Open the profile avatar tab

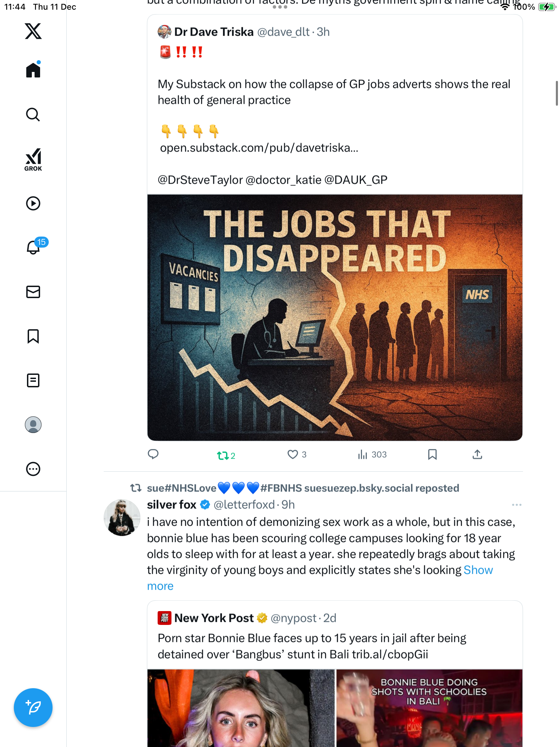click(x=33, y=425)
